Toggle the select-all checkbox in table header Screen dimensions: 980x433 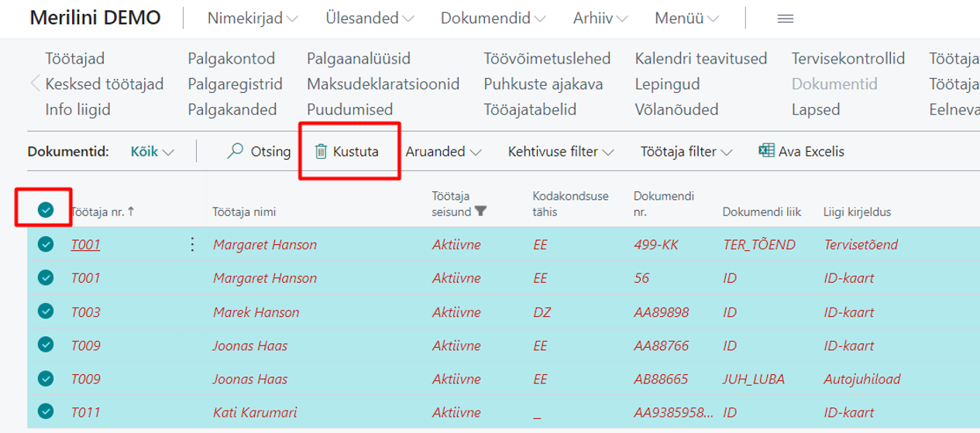click(46, 209)
